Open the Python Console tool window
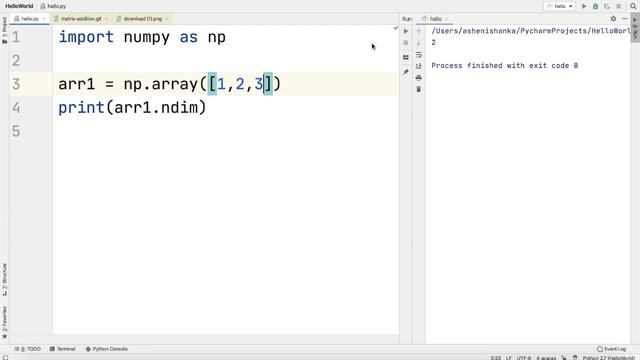 tap(107, 349)
